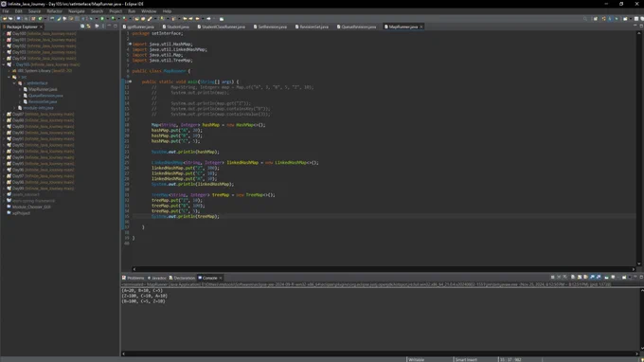Close the Console view tab
This screenshot has width=644, height=362.
(221, 278)
